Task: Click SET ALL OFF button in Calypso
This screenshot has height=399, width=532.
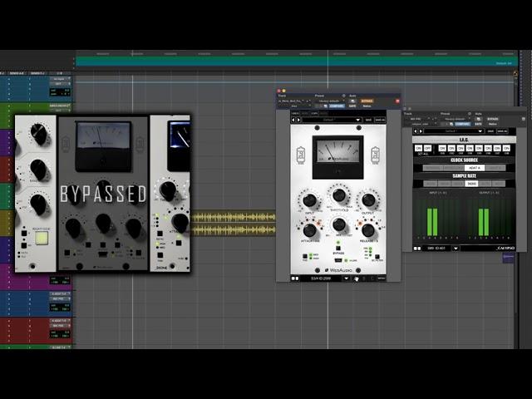Action: pyautogui.click(x=427, y=148)
